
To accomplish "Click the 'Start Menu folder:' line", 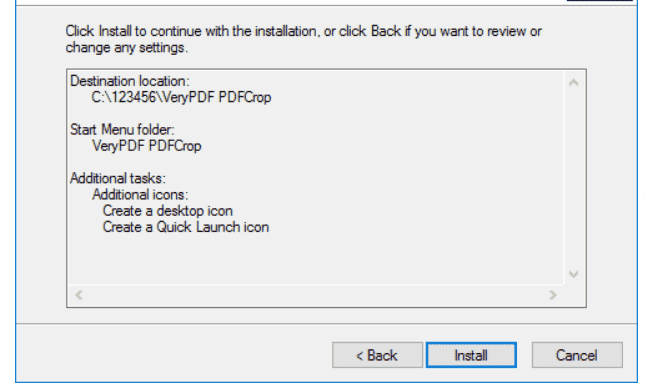I will [122, 130].
